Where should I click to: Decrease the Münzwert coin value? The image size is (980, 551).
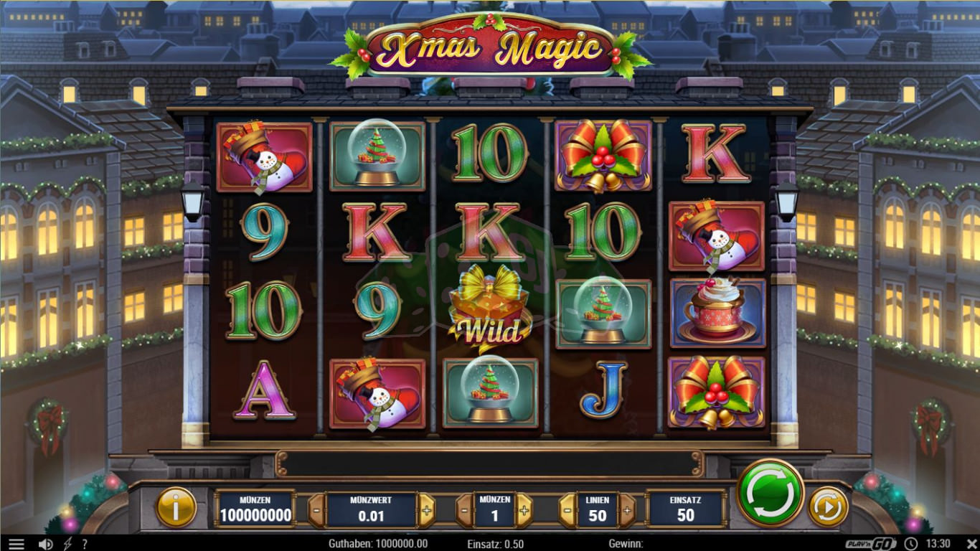pos(316,510)
